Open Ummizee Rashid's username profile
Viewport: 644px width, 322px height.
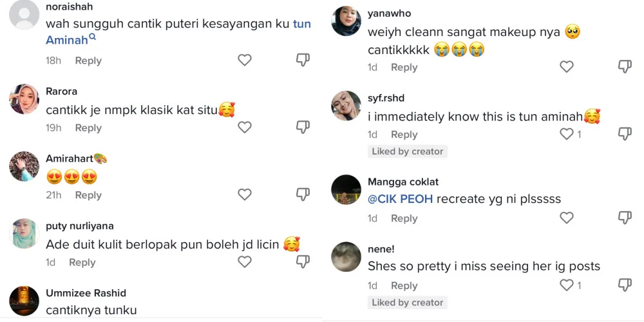tap(86, 293)
